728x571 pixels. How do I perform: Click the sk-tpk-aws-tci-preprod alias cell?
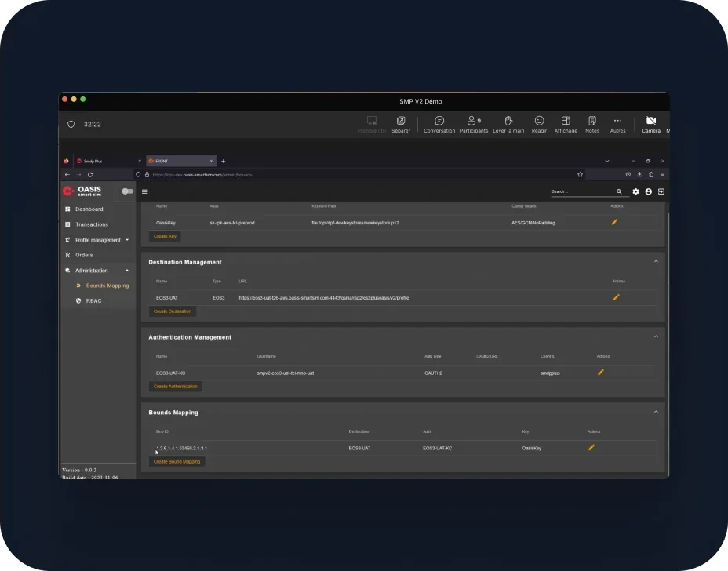232,223
